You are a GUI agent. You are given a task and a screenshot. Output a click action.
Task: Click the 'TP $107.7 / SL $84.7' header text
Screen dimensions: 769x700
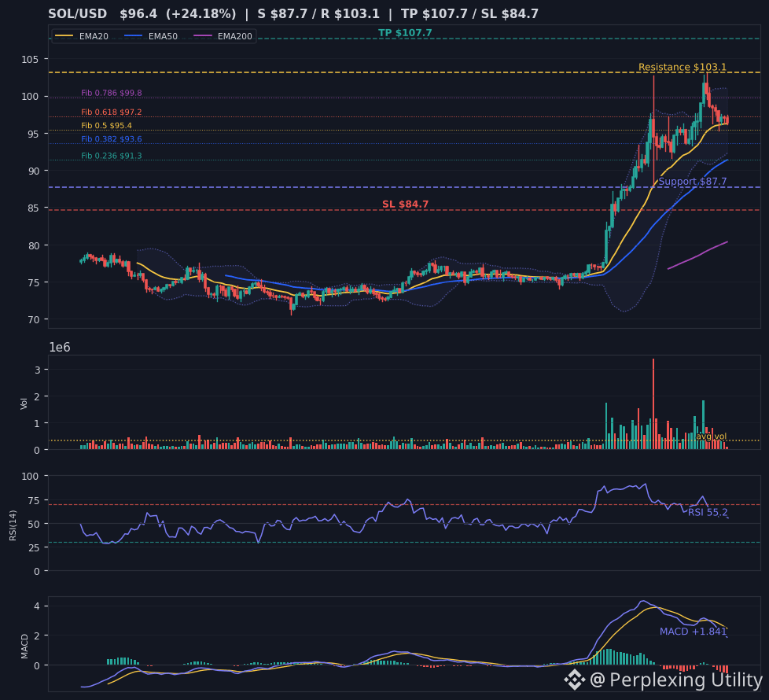point(470,13)
